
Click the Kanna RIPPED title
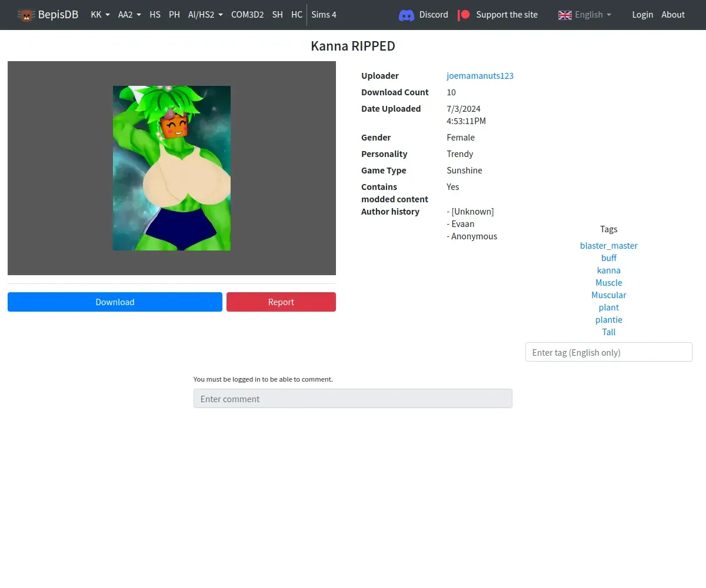(353, 46)
